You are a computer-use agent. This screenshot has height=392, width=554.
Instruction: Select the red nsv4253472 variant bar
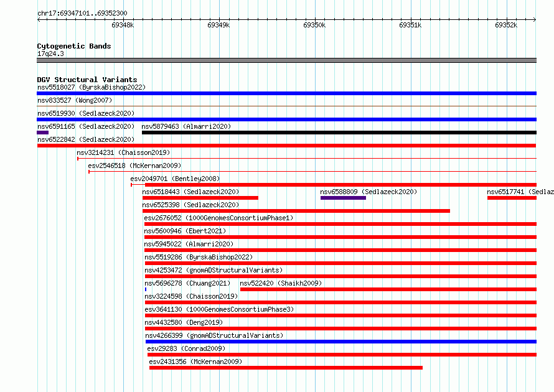point(341,276)
